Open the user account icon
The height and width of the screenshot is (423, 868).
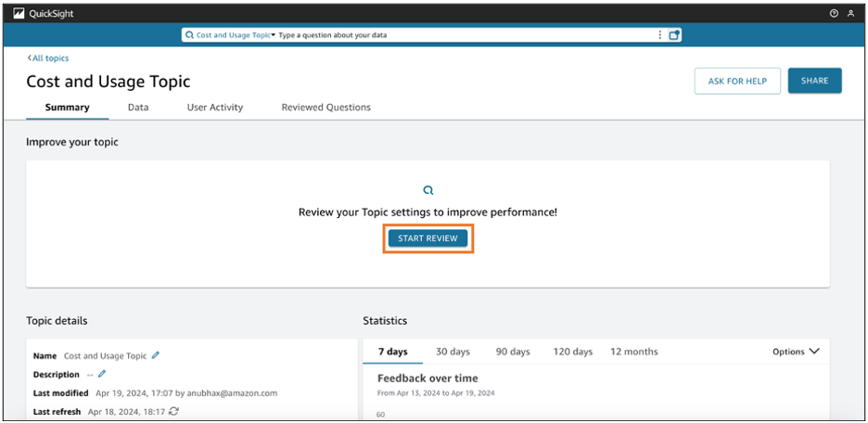[850, 14]
